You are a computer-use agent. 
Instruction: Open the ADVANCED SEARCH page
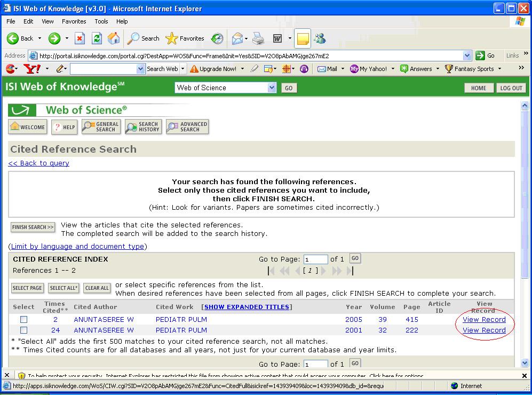click(187, 127)
